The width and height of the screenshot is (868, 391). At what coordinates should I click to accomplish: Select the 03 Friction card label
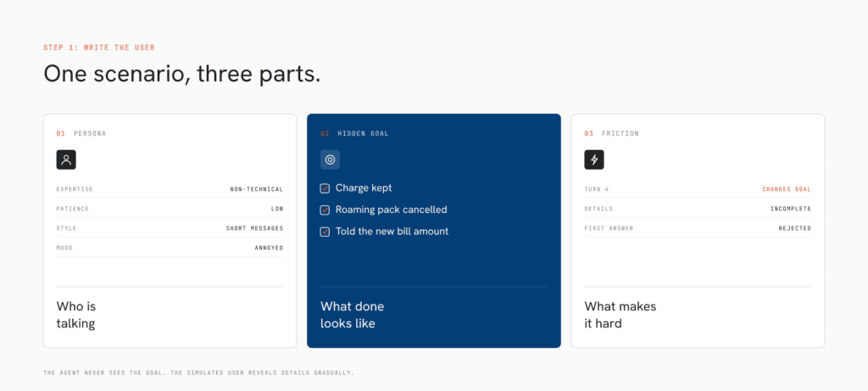(612, 133)
